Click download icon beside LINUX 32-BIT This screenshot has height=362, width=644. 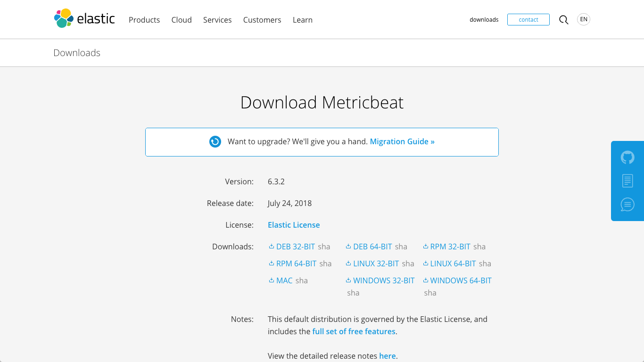[348, 263]
